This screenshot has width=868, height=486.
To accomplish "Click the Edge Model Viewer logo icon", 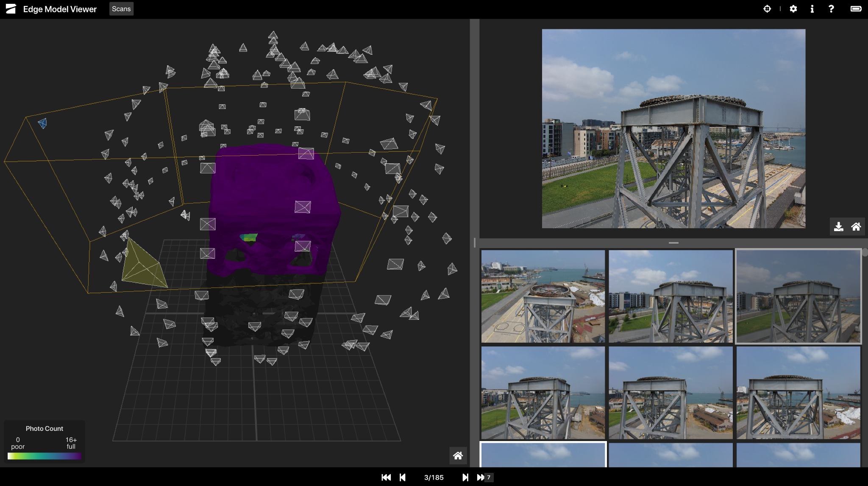I will click(11, 9).
